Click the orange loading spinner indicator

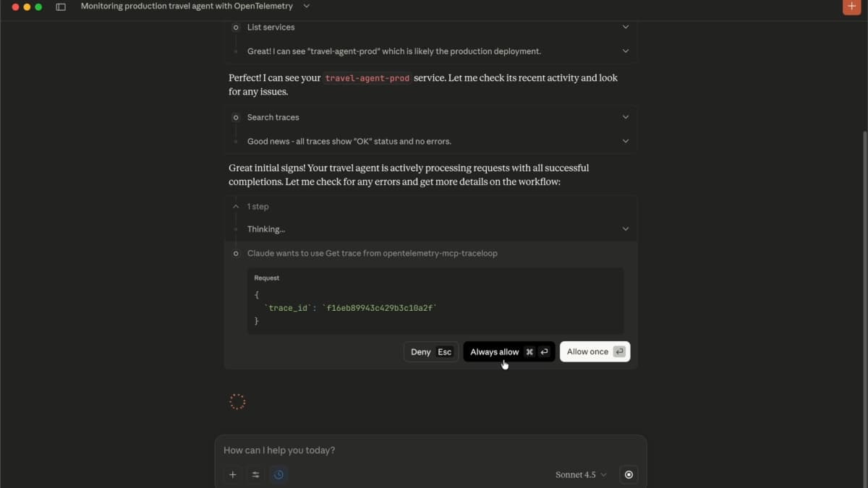(237, 401)
